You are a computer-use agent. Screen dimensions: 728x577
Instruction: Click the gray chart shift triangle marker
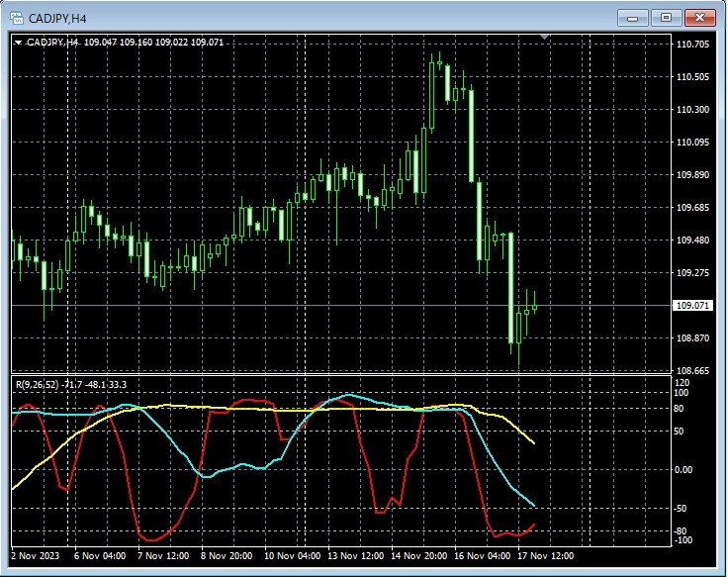coord(544,38)
